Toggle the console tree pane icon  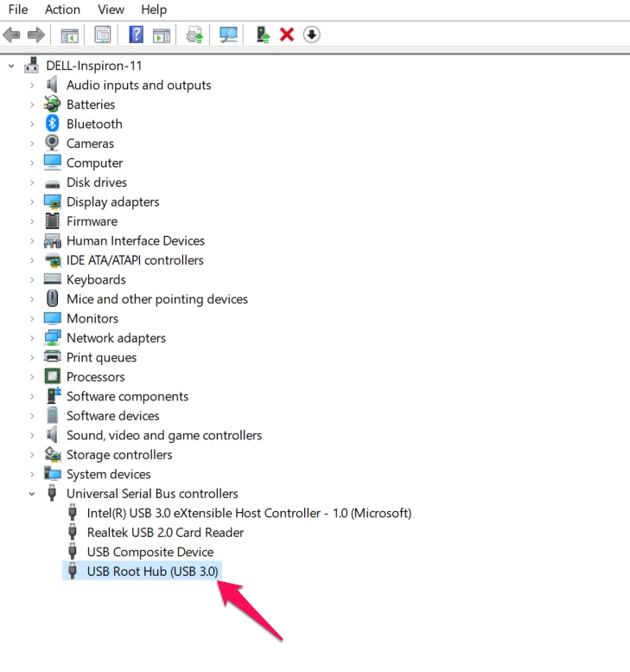[69, 35]
